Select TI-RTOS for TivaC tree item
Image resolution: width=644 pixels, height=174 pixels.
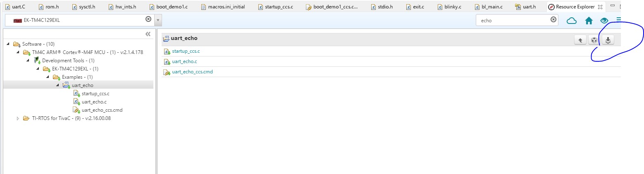(x=72, y=118)
